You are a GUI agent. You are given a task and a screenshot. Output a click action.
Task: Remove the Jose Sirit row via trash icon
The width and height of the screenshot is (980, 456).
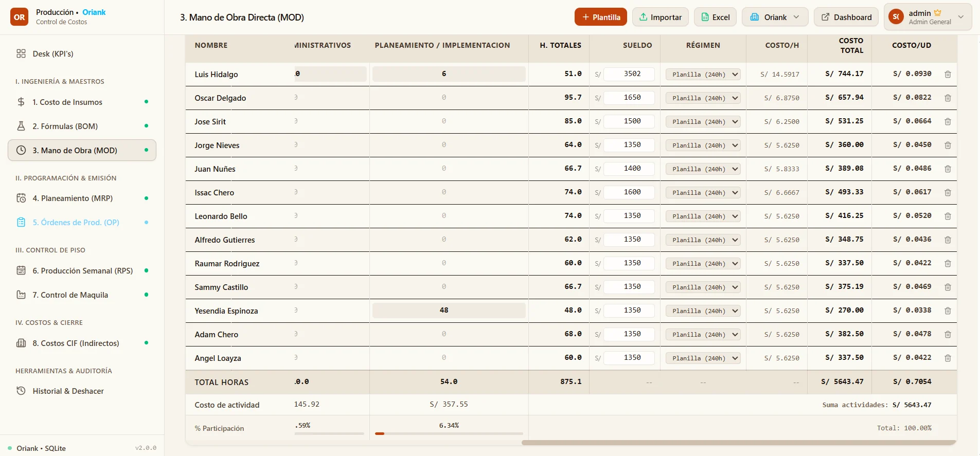(x=948, y=121)
